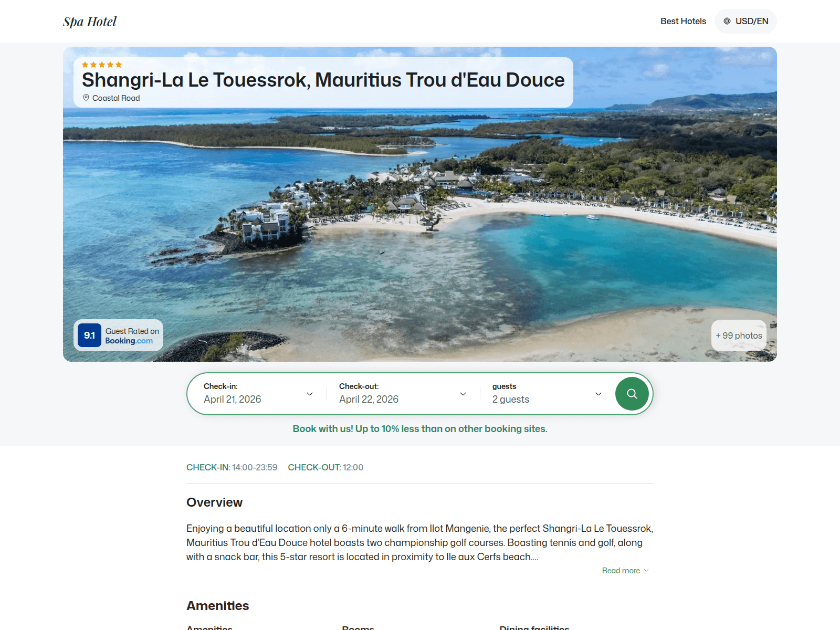Click the 2 guests field
Screen dimensions: 840x630
click(547, 394)
